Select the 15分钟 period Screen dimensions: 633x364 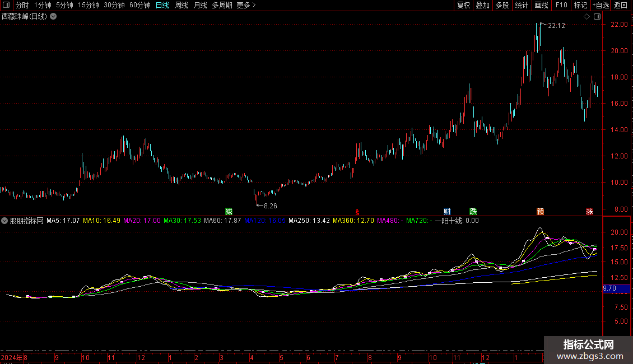click(89, 5)
